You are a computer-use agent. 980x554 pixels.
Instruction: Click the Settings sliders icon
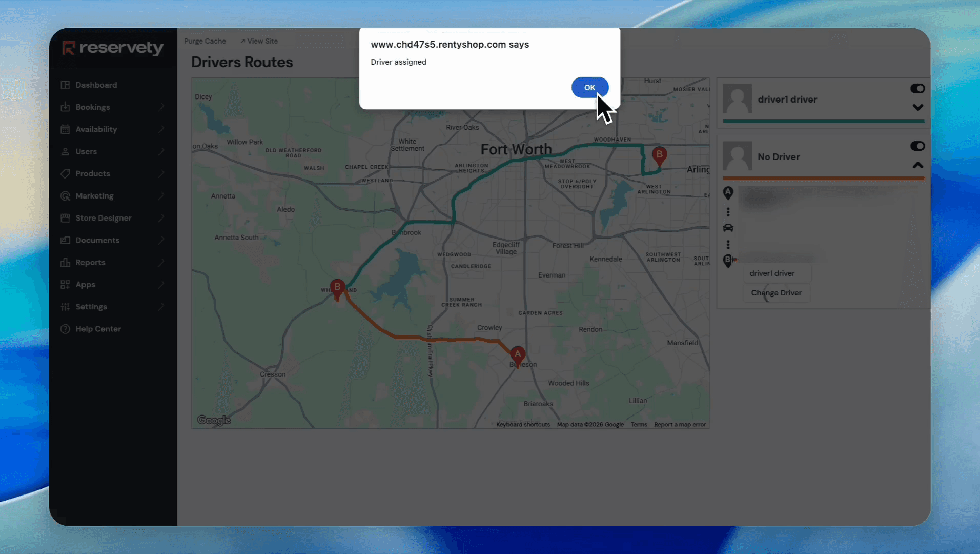65,307
